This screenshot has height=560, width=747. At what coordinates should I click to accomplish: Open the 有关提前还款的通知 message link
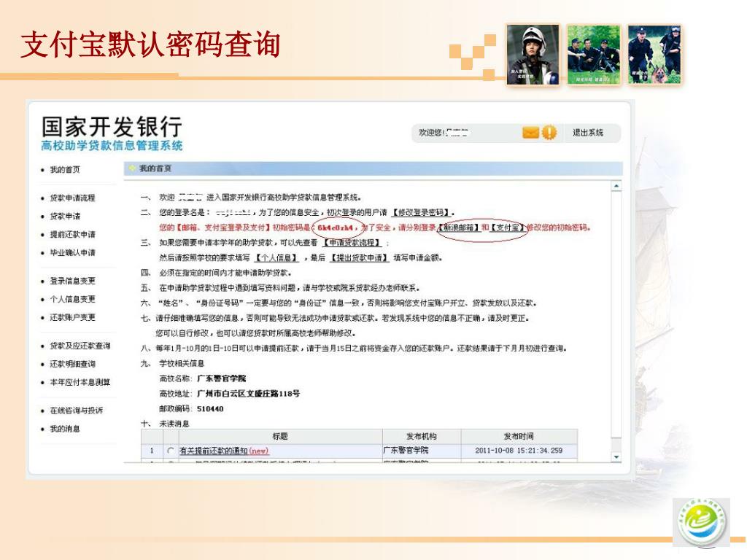pos(224,451)
